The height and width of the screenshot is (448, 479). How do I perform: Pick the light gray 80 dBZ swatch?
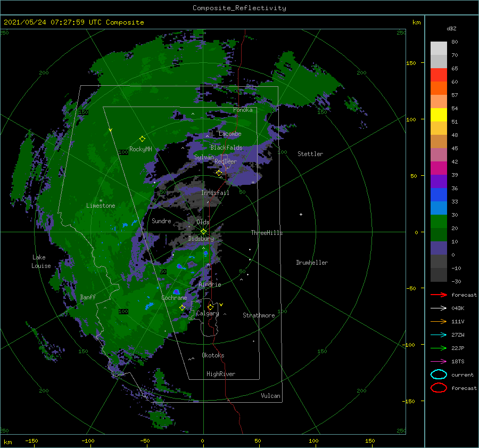439,48
